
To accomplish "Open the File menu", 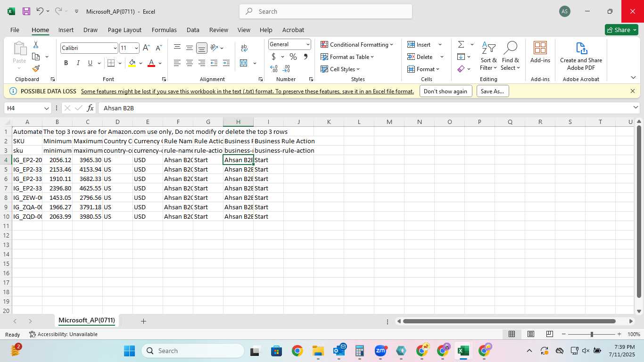I will click(15, 30).
